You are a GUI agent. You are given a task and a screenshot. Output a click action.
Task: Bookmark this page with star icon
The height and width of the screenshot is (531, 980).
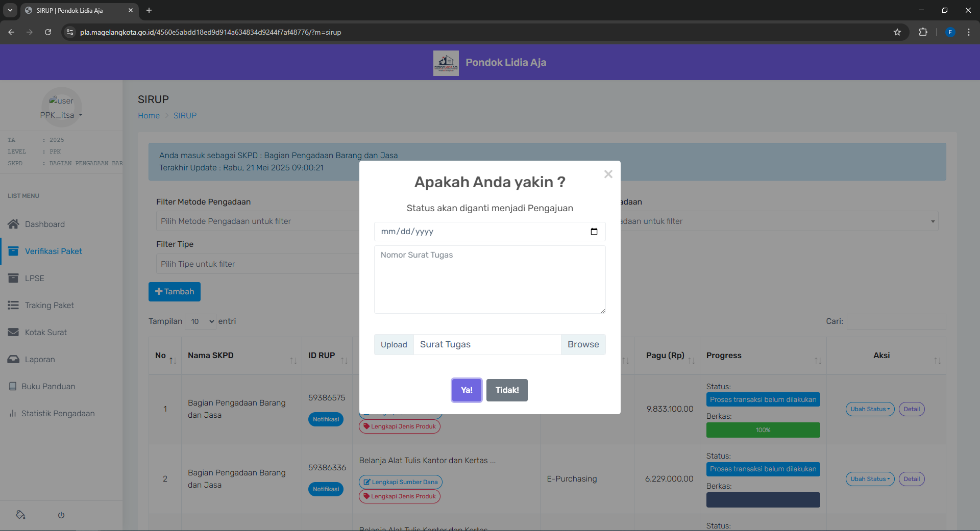(897, 32)
